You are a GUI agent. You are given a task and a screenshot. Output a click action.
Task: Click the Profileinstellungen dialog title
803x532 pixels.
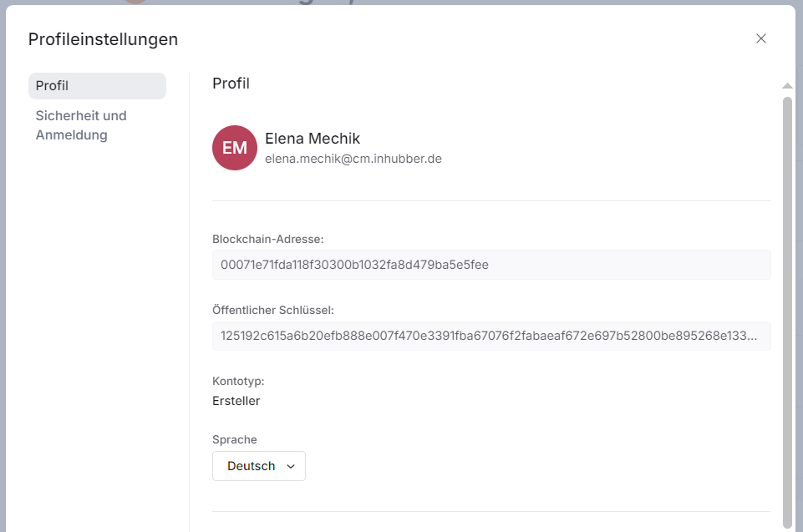[x=103, y=39]
